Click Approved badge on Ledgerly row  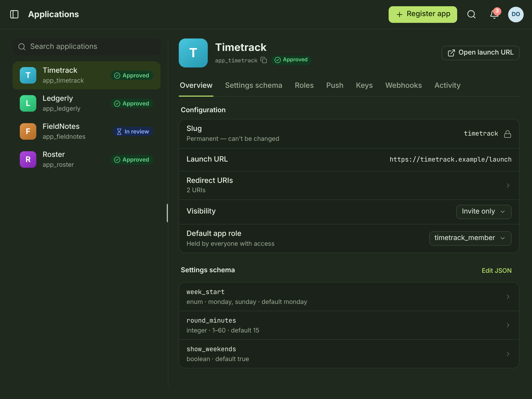click(x=132, y=103)
